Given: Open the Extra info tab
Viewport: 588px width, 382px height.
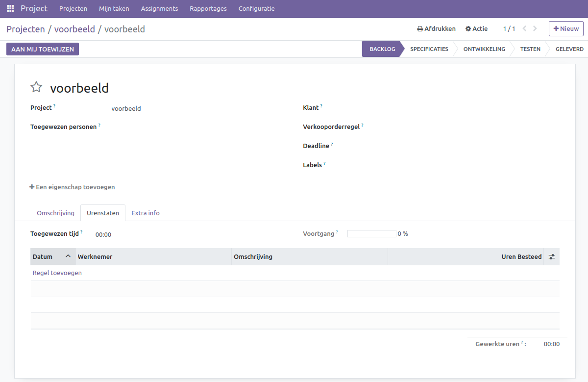Looking at the screenshot, I should [x=146, y=213].
